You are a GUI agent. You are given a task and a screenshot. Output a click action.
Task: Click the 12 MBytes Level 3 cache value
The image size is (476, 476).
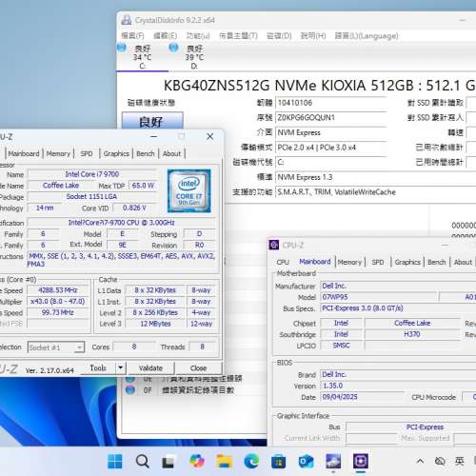pyautogui.click(x=155, y=324)
